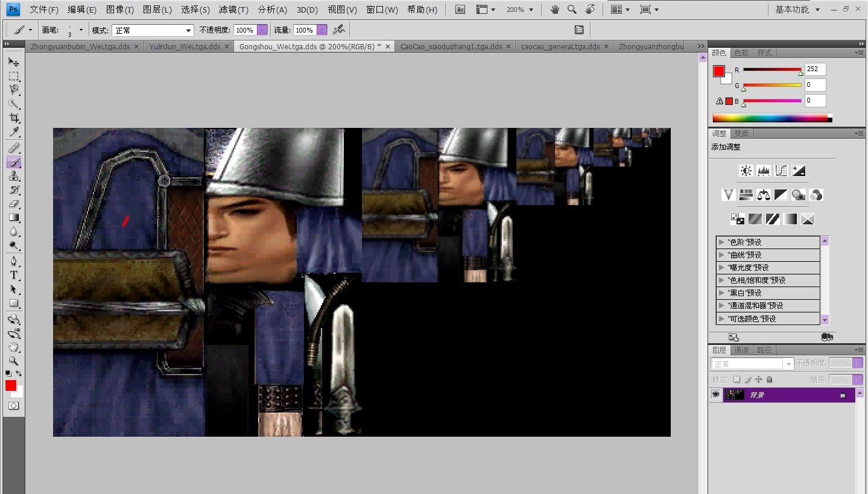Select the Horizontal Type tool
This screenshot has height=494, width=868.
(13, 275)
